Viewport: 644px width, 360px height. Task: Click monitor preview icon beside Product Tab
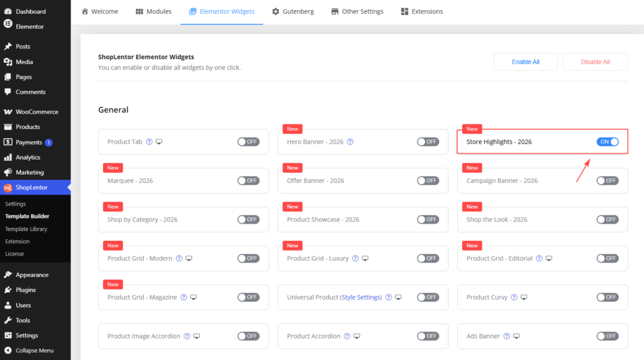tap(159, 141)
